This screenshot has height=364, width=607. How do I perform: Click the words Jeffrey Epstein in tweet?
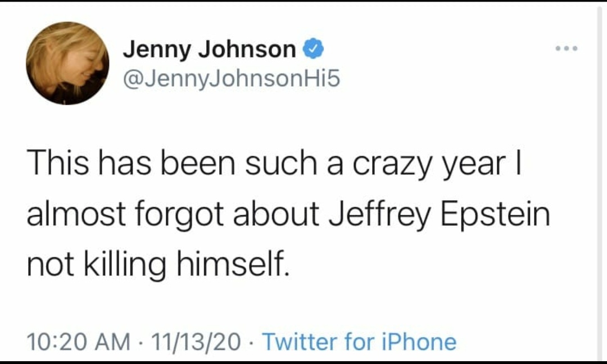point(438,216)
